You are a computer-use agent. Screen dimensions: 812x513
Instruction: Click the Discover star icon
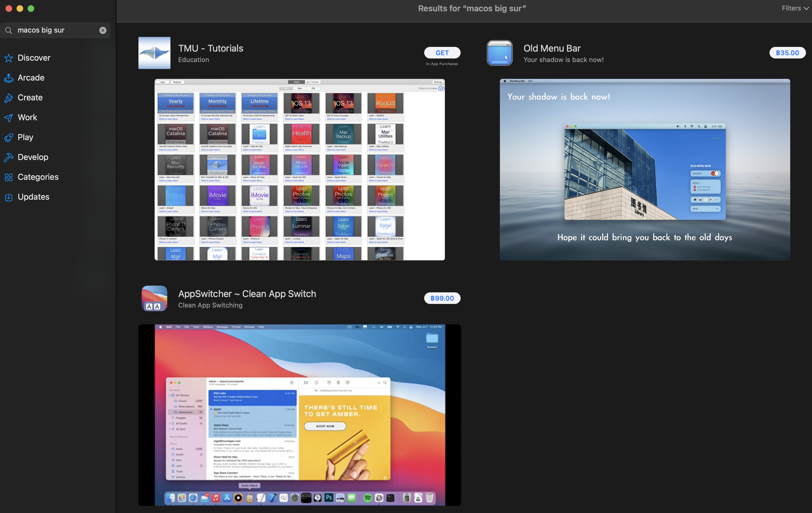coord(9,58)
